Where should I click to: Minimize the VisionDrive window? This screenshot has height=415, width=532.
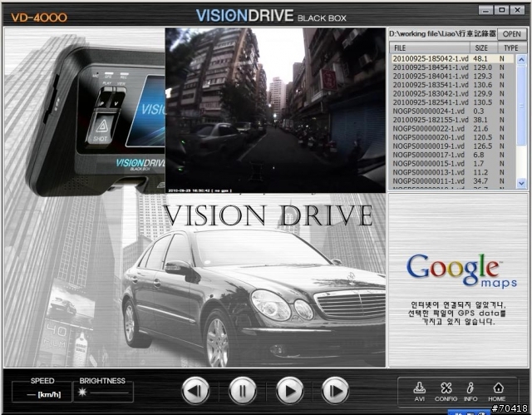485,10
